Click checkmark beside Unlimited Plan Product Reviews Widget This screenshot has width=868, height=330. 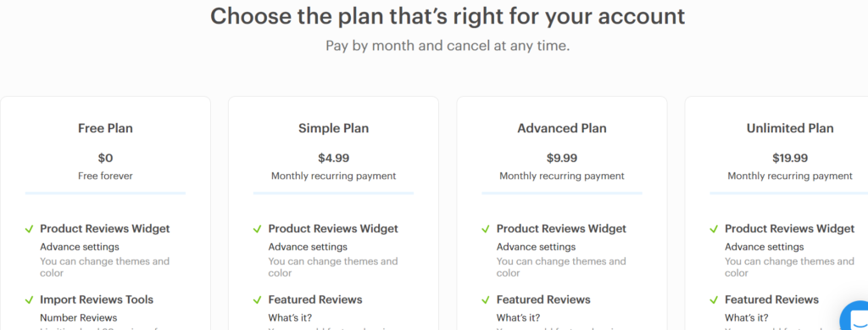(x=714, y=229)
